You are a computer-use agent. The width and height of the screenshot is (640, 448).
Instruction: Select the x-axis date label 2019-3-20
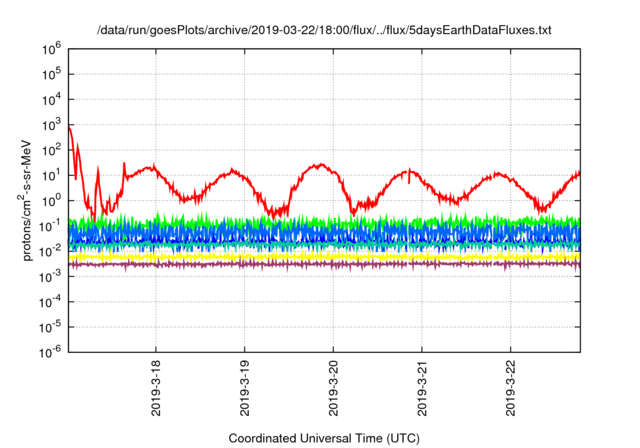click(333, 388)
